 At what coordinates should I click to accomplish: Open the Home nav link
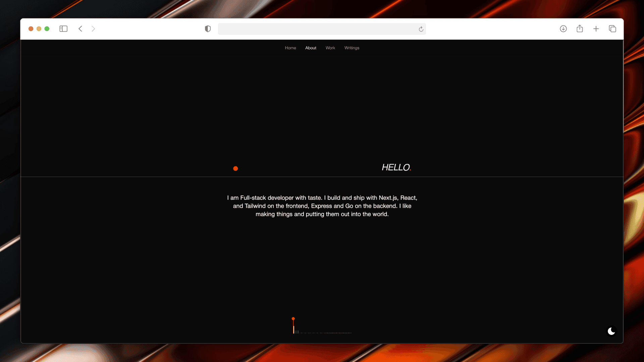290,48
